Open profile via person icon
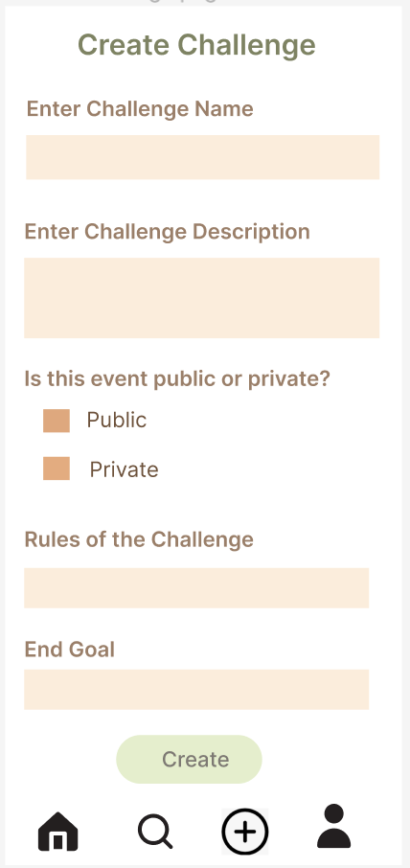The width and height of the screenshot is (410, 868). click(333, 826)
